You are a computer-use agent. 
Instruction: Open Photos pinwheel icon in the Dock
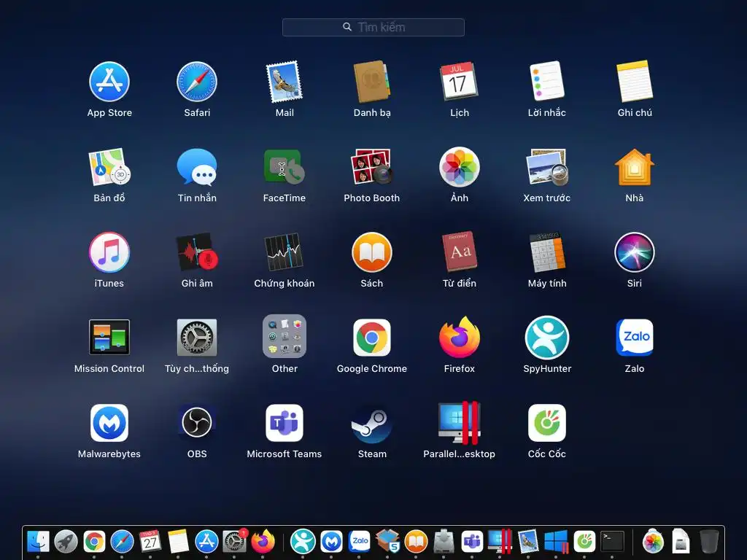coord(653,542)
